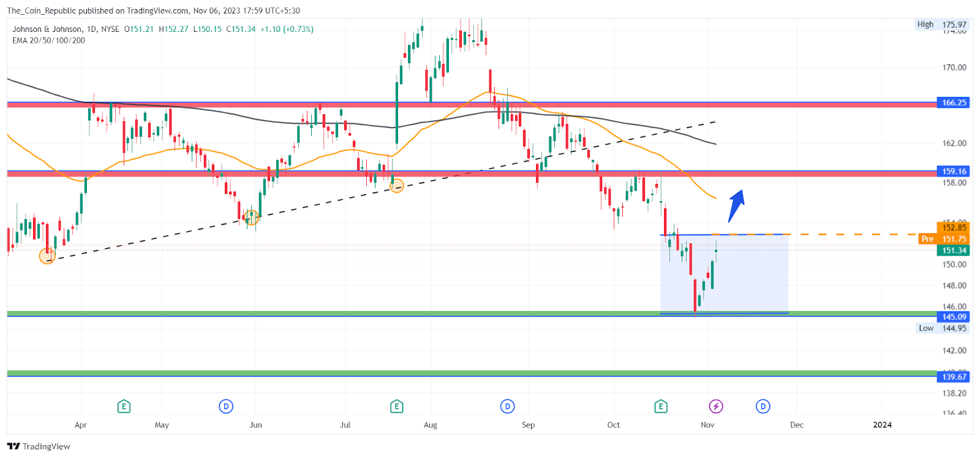Click the purple lightning event marker
Viewport: 980px width, 458px height.
(x=716, y=406)
